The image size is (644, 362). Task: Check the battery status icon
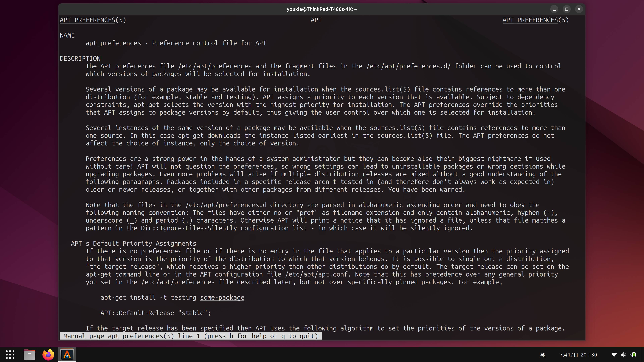(x=633, y=355)
